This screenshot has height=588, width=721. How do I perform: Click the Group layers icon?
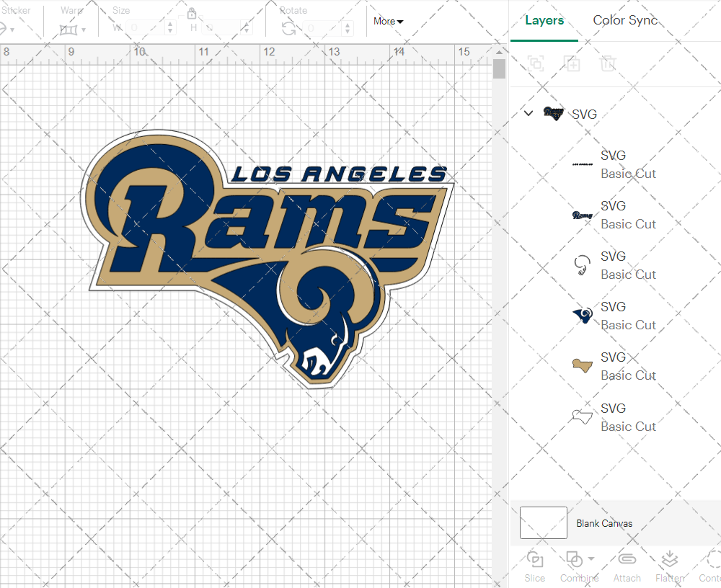[x=536, y=64]
